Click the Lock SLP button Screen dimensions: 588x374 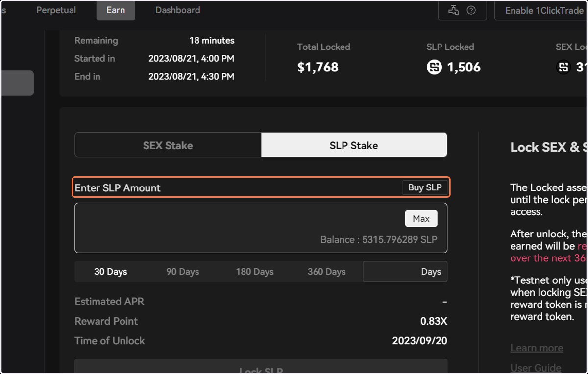pos(261,367)
